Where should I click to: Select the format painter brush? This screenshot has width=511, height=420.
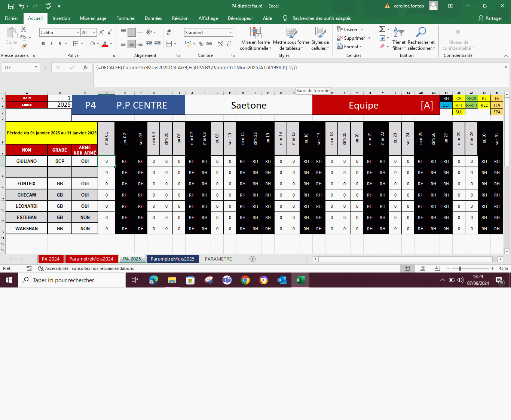pyautogui.click(x=24, y=46)
